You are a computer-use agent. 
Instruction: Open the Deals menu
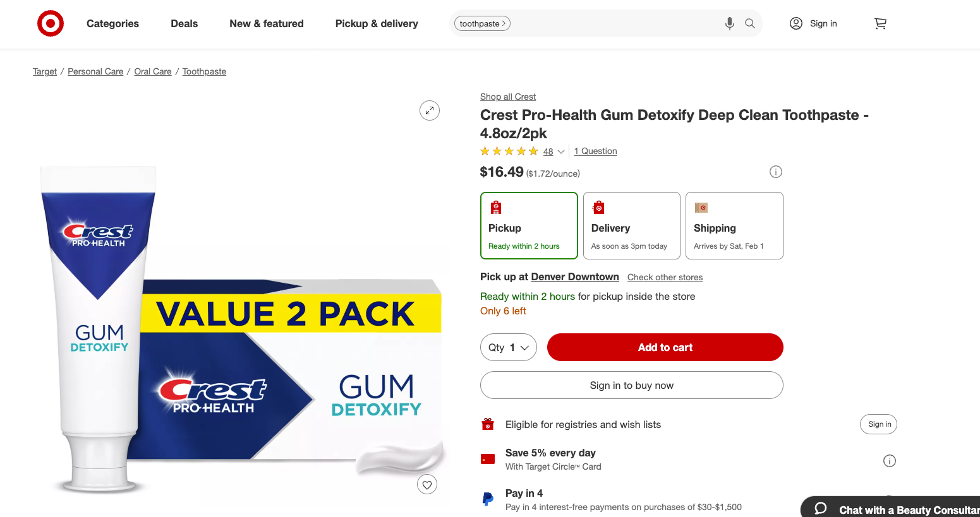[x=184, y=23]
